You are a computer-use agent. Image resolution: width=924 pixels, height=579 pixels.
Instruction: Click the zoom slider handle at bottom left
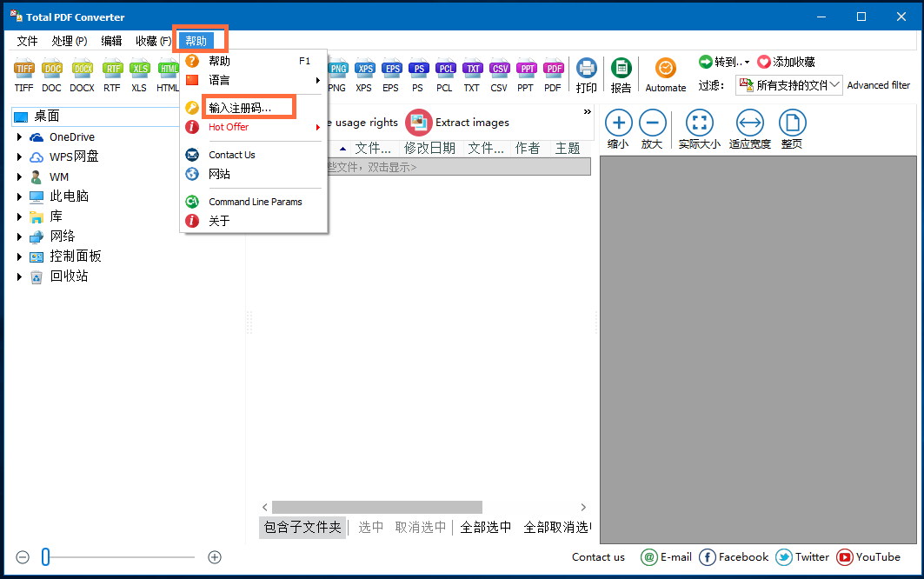(46, 557)
